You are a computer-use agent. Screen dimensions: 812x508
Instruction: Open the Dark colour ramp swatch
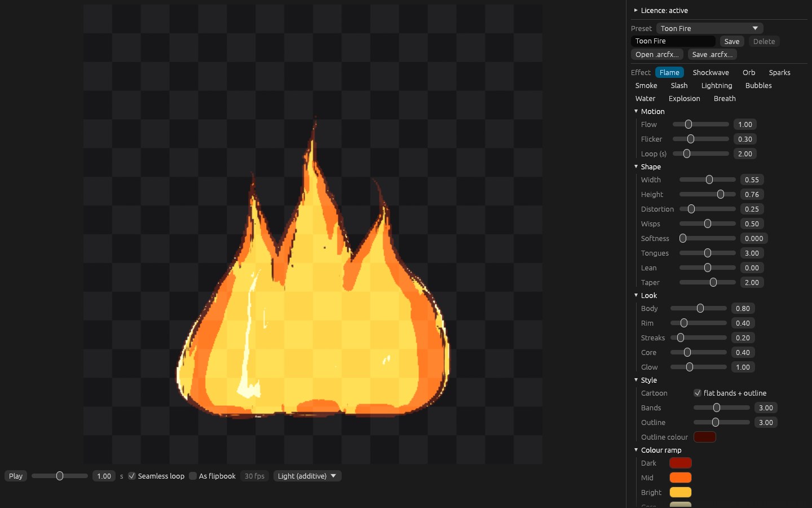(x=681, y=463)
